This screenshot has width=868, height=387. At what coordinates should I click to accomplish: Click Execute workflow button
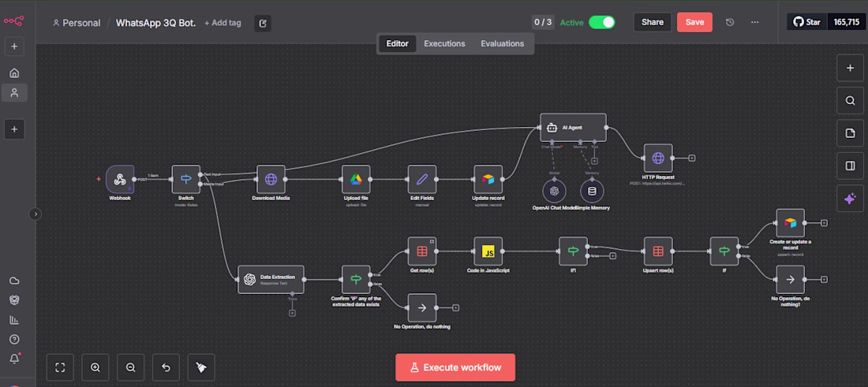pos(455,367)
